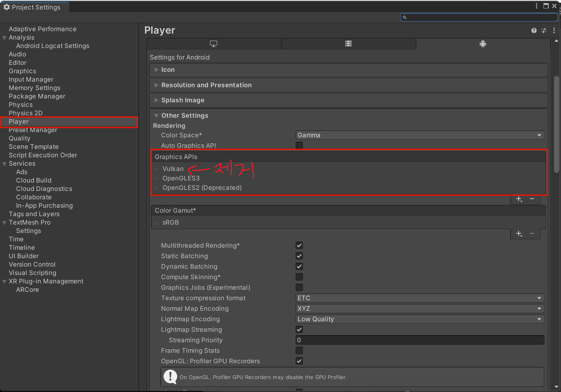Grab the Vulkan row drag handle
The width and height of the screenshot is (561, 392).
(x=157, y=169)
